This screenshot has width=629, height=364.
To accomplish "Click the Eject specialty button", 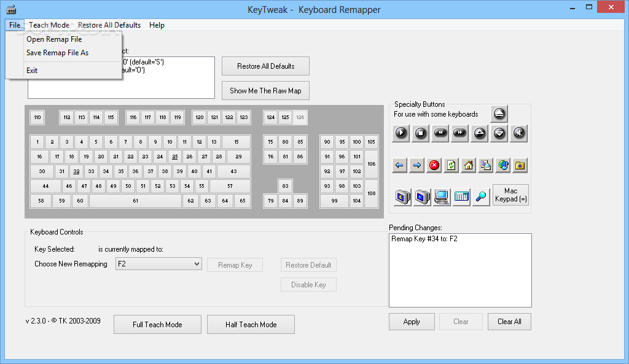I will [499, 114].
